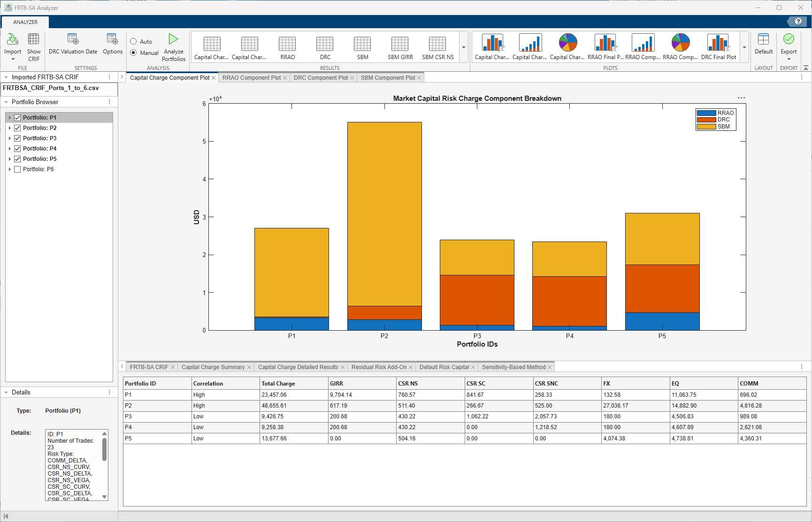
Task: Uncheck Portfolio: P3 checkbox
Action: tap(17, 138)
